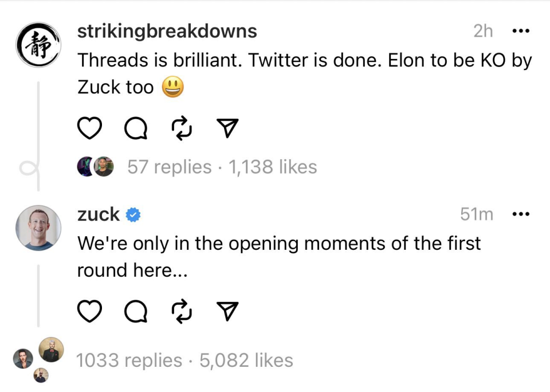Click zuck's blue verified badge
550x392 pixels.
coord(133,215)
